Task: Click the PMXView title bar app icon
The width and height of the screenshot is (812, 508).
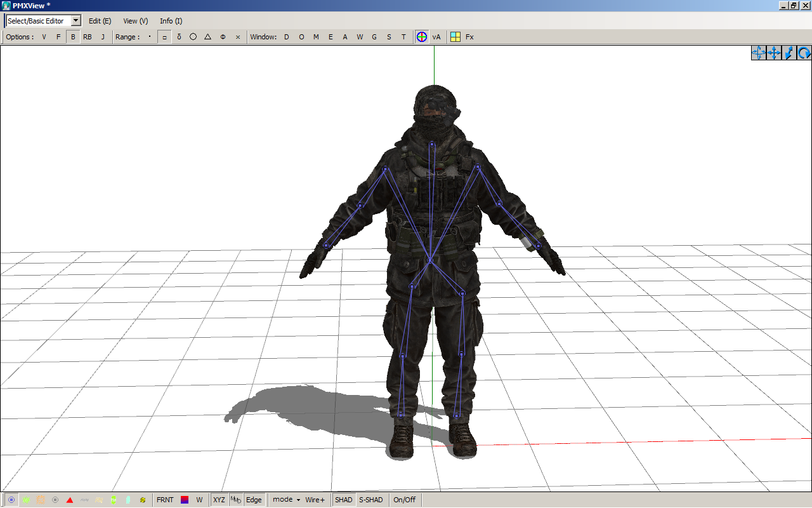Action: point(6,5)
